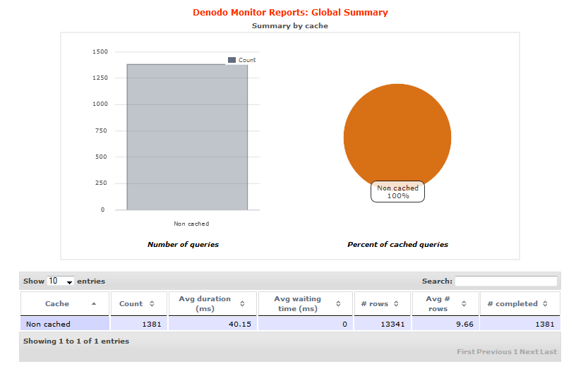Image resolution: width=588 pixels, height=376 pixels.
Task: Click the Percent of cached queries caption
Action: 397,244
